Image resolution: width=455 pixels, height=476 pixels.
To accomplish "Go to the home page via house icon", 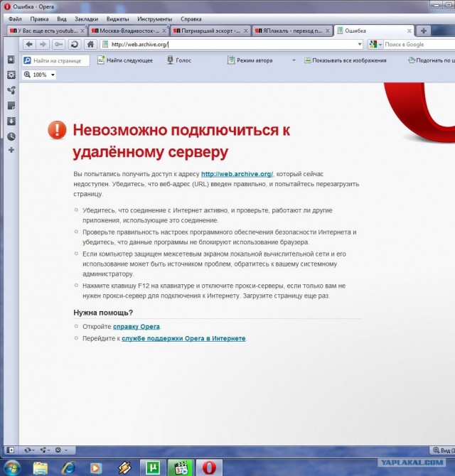I will click(x=90, y=44).
